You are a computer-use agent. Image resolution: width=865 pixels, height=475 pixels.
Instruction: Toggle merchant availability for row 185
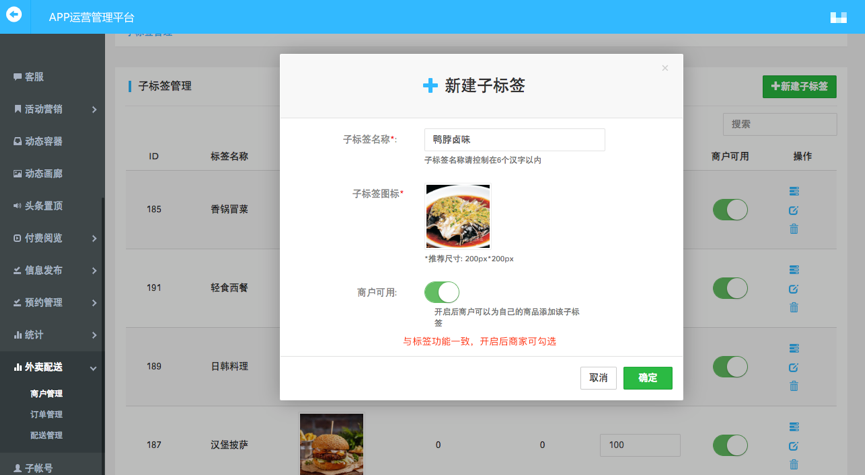[x=730, y=209]
